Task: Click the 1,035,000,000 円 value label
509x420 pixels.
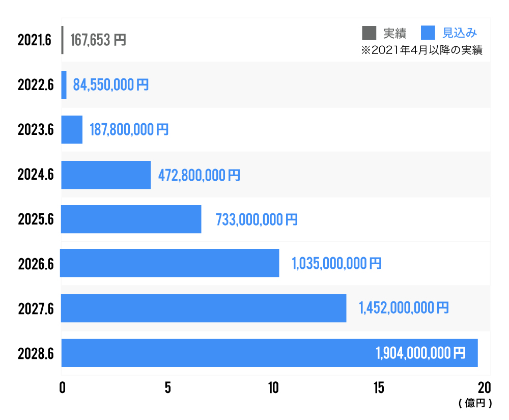Action: (336, 263)
